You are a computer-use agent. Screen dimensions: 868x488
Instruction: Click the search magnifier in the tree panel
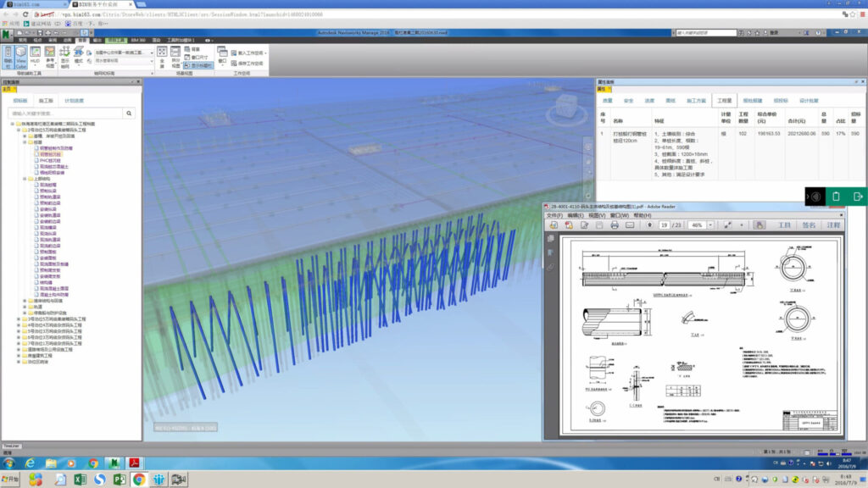click(129, 113)
